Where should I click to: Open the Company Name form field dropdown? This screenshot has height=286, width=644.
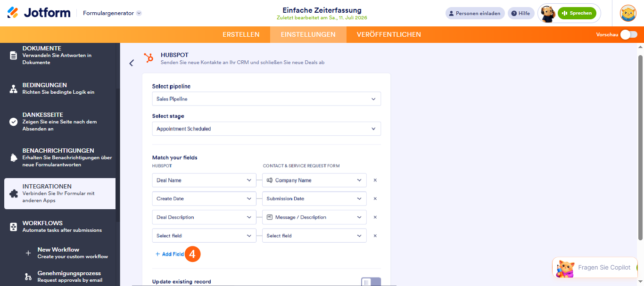pyautogui.click(x=314, y=180)
